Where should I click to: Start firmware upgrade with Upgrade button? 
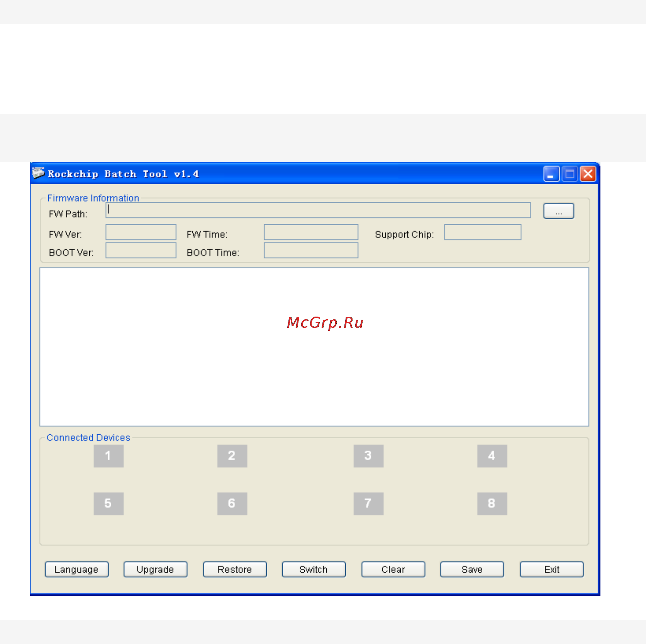click(x=155, y=569)
